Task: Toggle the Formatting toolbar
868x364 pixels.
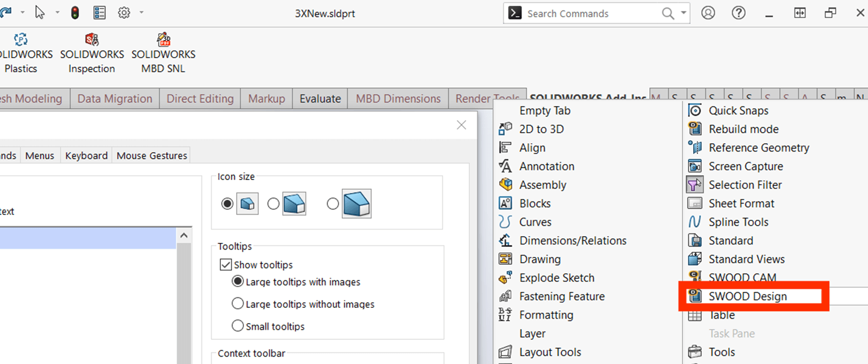Action: [546, 315]
